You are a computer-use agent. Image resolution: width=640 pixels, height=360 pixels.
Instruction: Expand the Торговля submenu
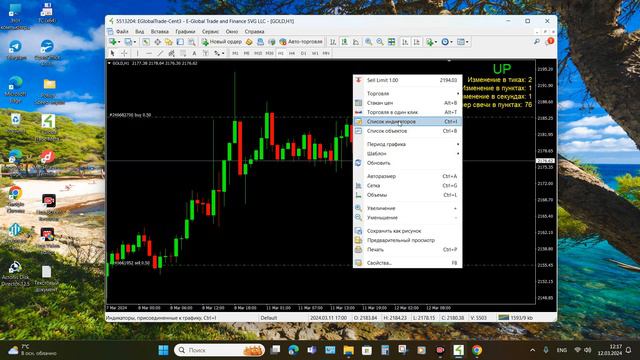coord(407,93)
